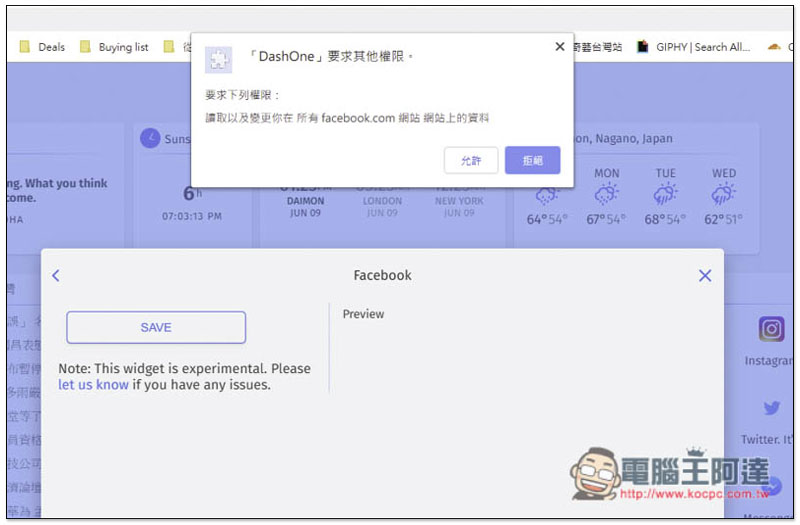Screen dimensions: 800x525
Task: Select the TUE weather forecast
Action: [665, 196]
